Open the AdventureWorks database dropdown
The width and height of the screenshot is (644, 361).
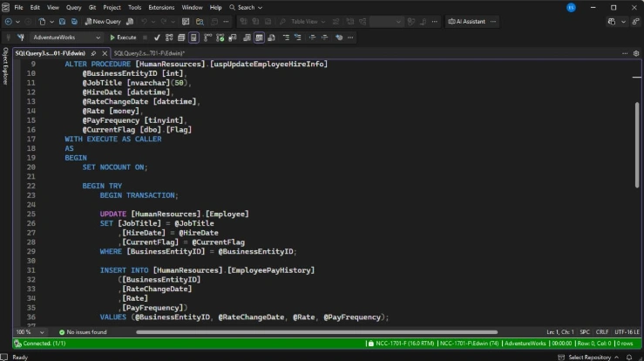(66, 37)
